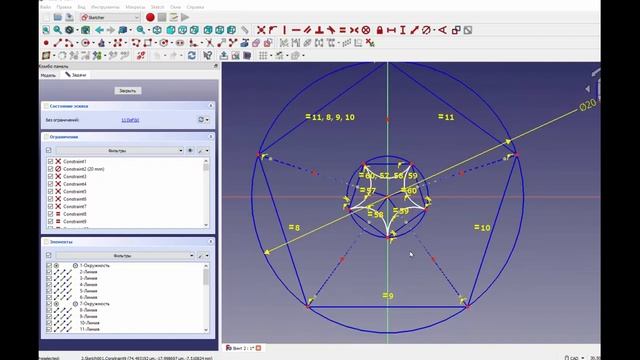Select the create circle tool

pos(85,43)
